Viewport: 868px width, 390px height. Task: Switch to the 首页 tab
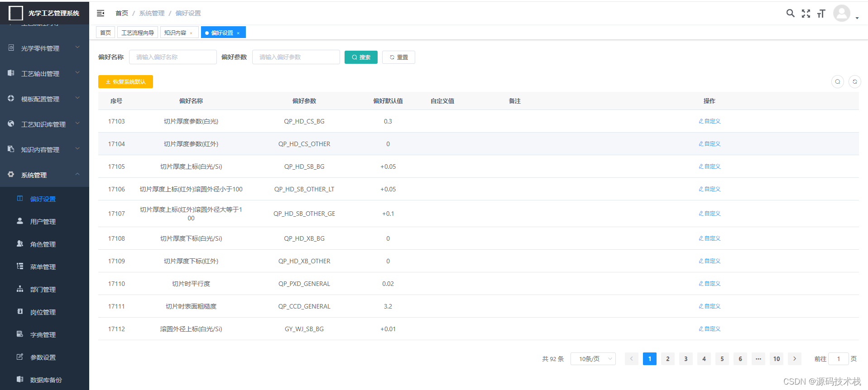[x=106, y=33]
